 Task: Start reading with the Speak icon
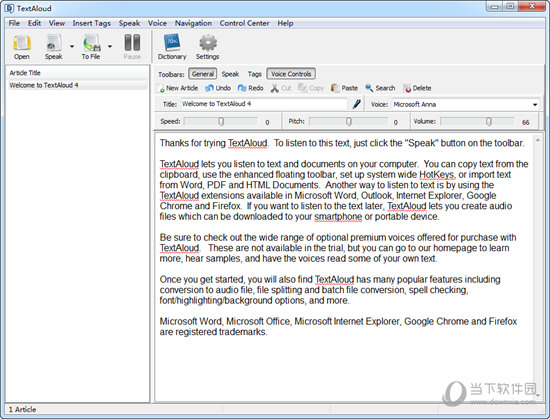click(x=54, y=43)
